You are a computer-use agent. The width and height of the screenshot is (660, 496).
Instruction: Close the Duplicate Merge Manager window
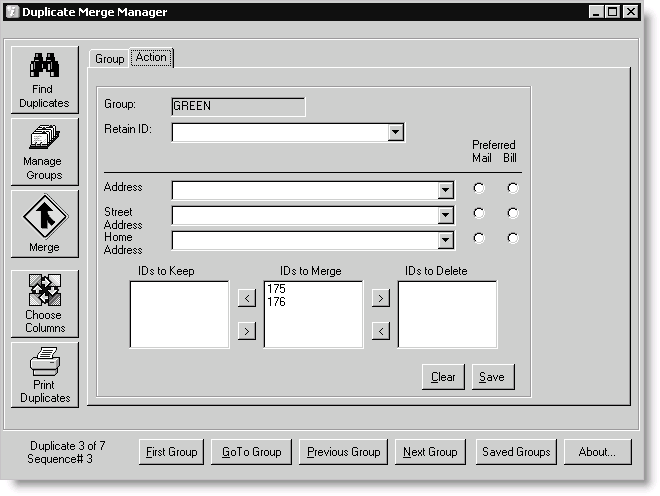pyautogui.click(x=631, y=11)
